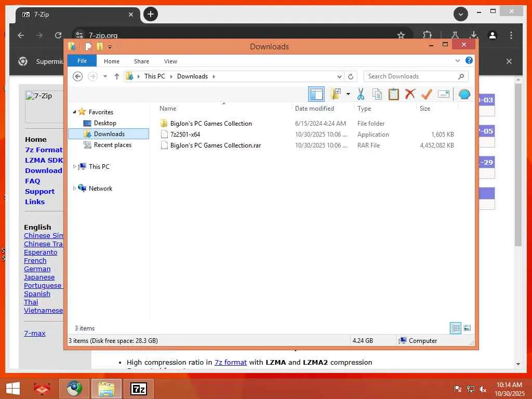Open German language link on 7-Zip page
Image resolution: width=532 pixels, height=399 pixels.
tap(37, 269)
